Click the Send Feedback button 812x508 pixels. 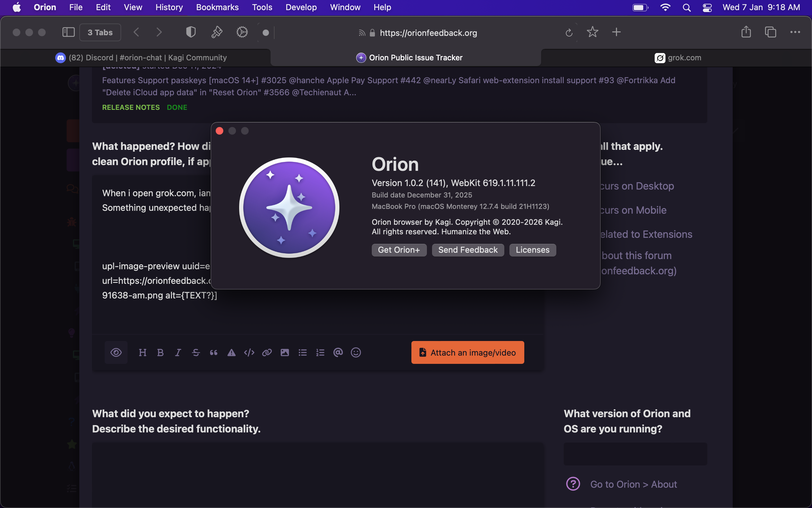468,250
